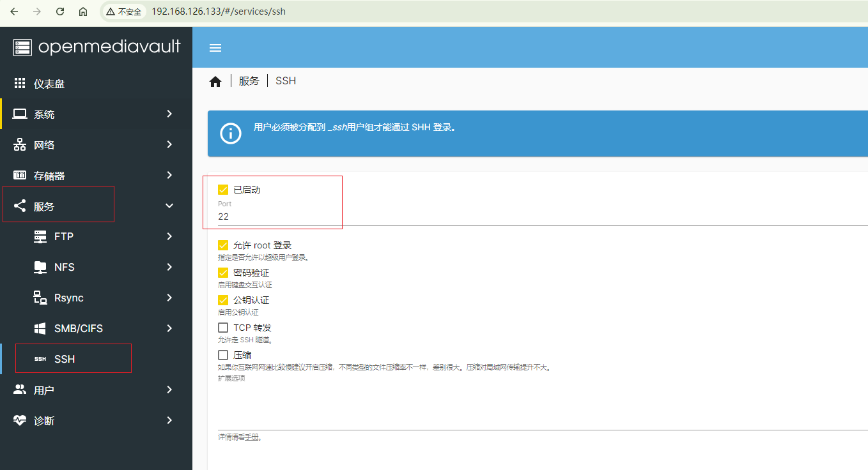Expand the 用户 menu chevron
The width and height of the screenshot is (868, 470).
[x=169, y=390]
